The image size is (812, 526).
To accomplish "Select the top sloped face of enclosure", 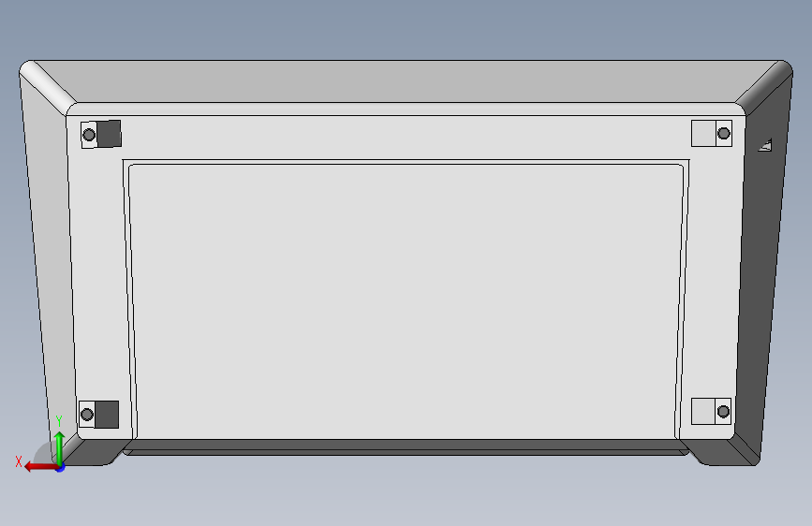I will click(x=406, y=81).
